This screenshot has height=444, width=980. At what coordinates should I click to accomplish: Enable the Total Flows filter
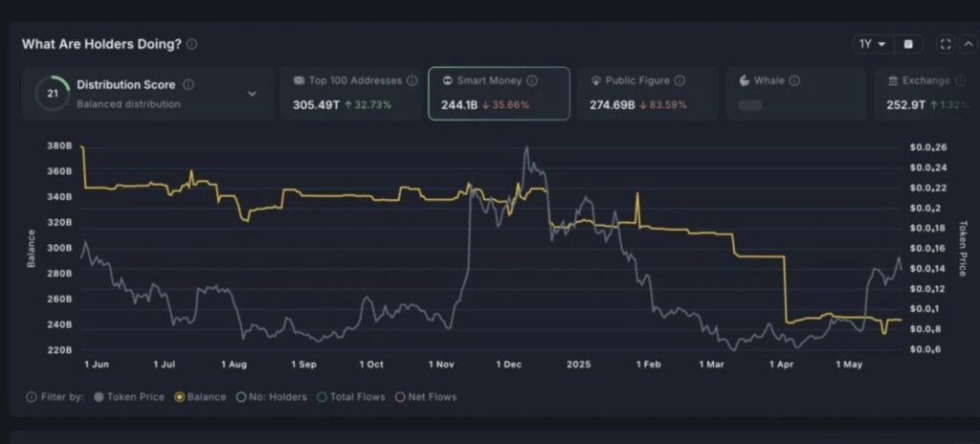350,396
